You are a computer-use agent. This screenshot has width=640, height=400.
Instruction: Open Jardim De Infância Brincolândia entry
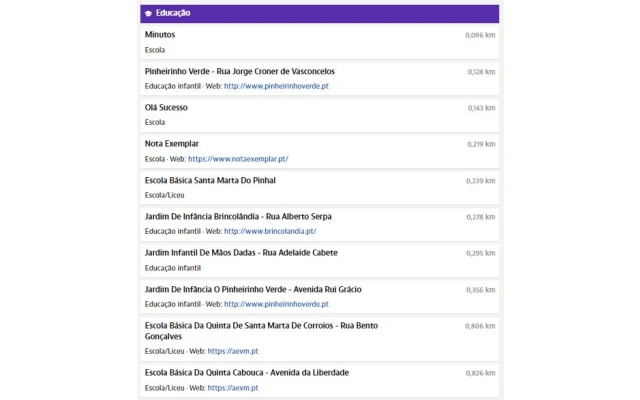[x=238, y=216]
